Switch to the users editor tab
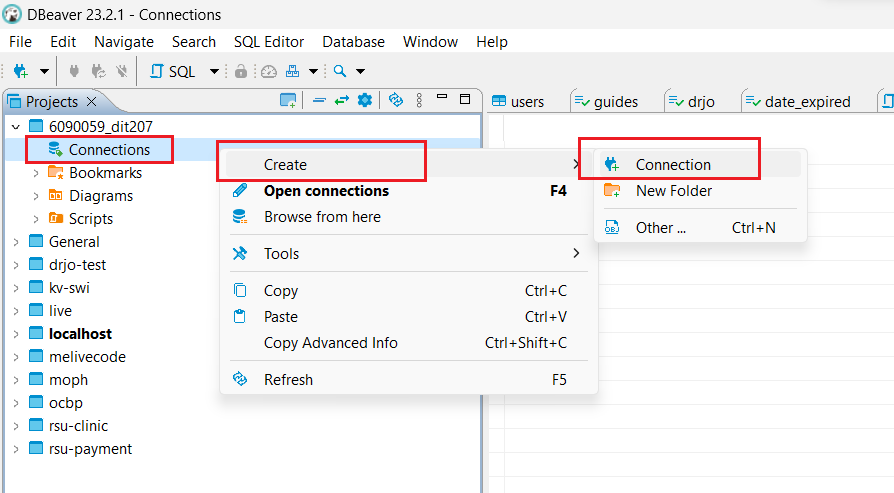 518,101
